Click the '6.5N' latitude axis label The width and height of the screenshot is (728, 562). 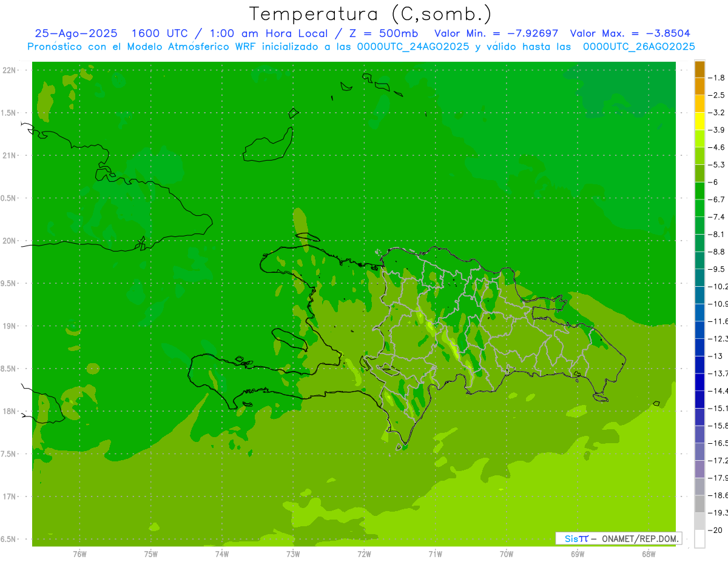coord(8,539)
